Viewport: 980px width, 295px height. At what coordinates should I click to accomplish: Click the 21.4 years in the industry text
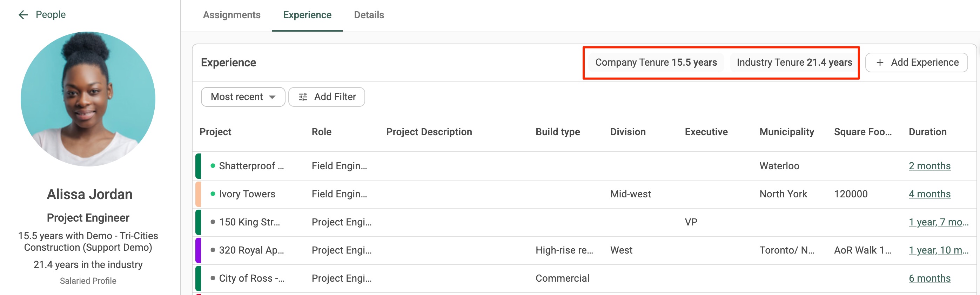[88, 264]
